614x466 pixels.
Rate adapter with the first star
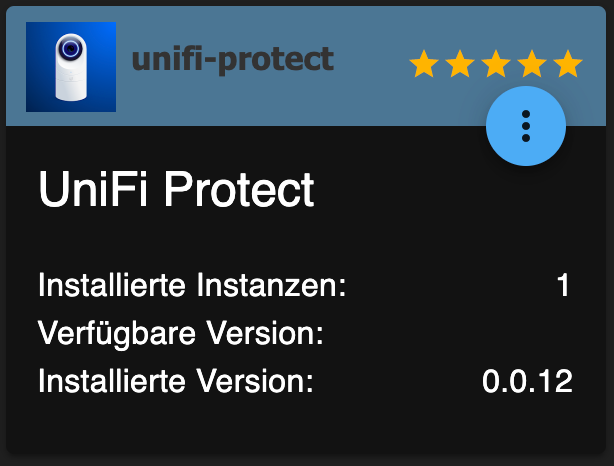coord(424,63)
